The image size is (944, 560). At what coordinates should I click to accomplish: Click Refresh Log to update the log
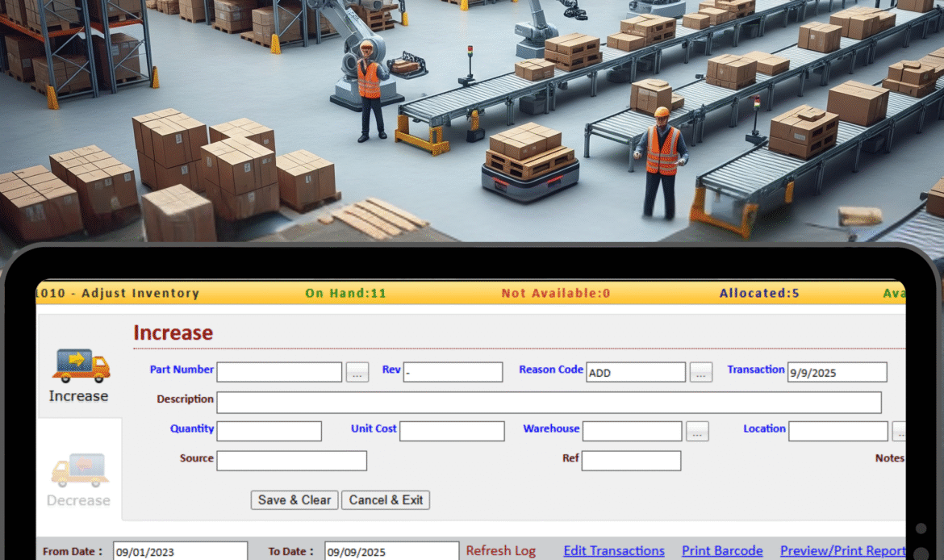click(501, 550)
